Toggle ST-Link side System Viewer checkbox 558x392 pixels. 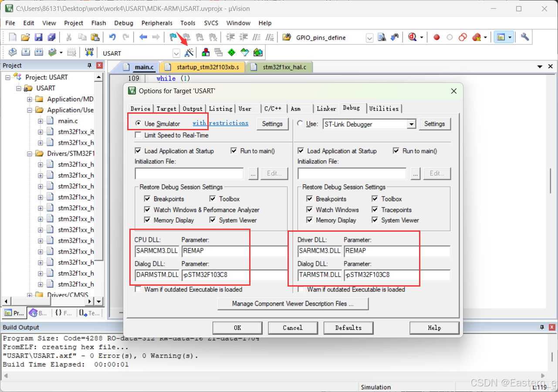[375, 220]
